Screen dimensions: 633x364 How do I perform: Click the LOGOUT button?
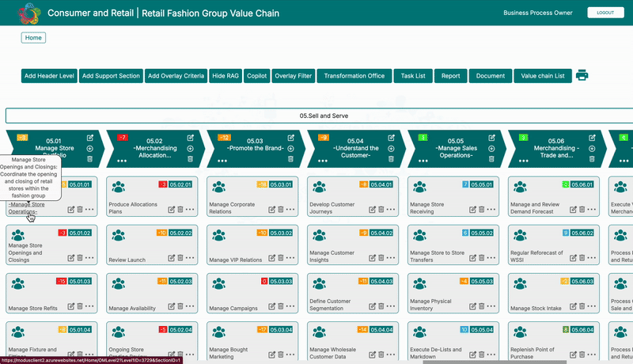[x=605, y=13]
